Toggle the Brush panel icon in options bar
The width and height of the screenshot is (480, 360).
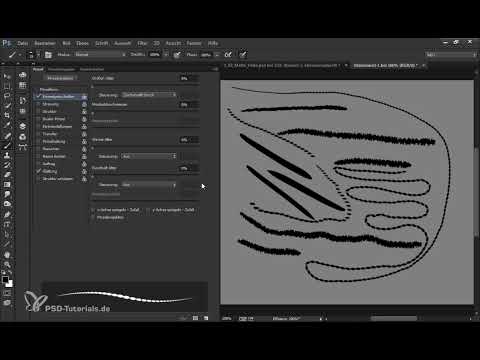point(48,55)
